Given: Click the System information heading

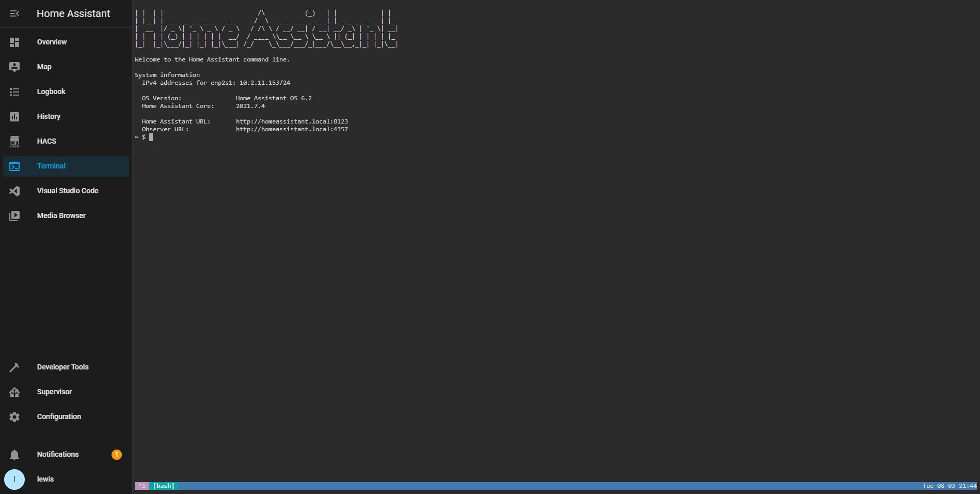Looking at the screenshot, I should coord(167,75).
